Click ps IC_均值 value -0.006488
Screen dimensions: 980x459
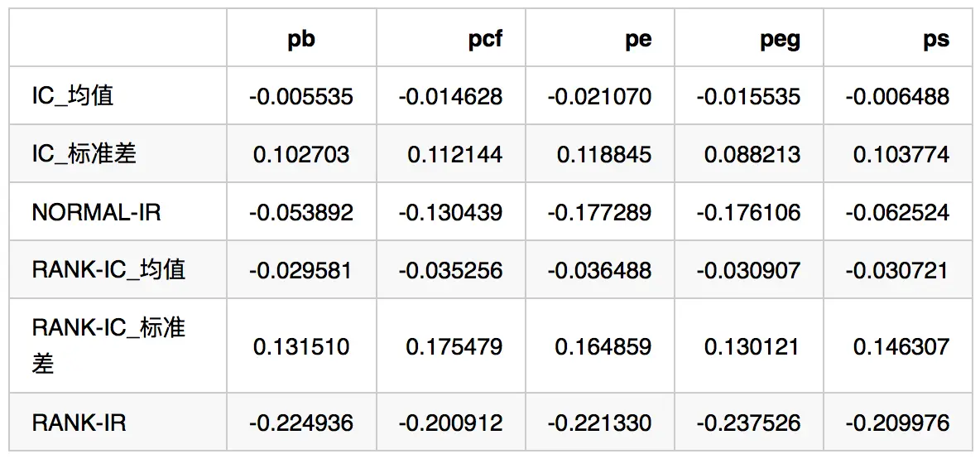pos(897,96)
